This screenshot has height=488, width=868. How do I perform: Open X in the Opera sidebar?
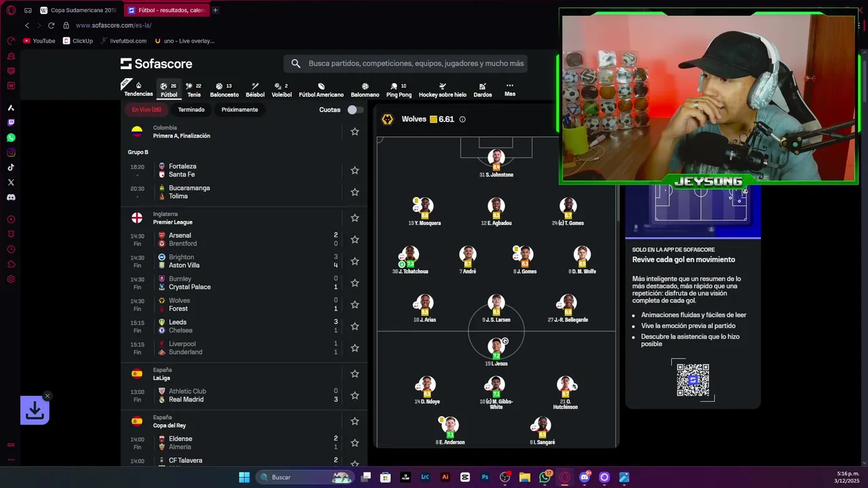[11, 182]
